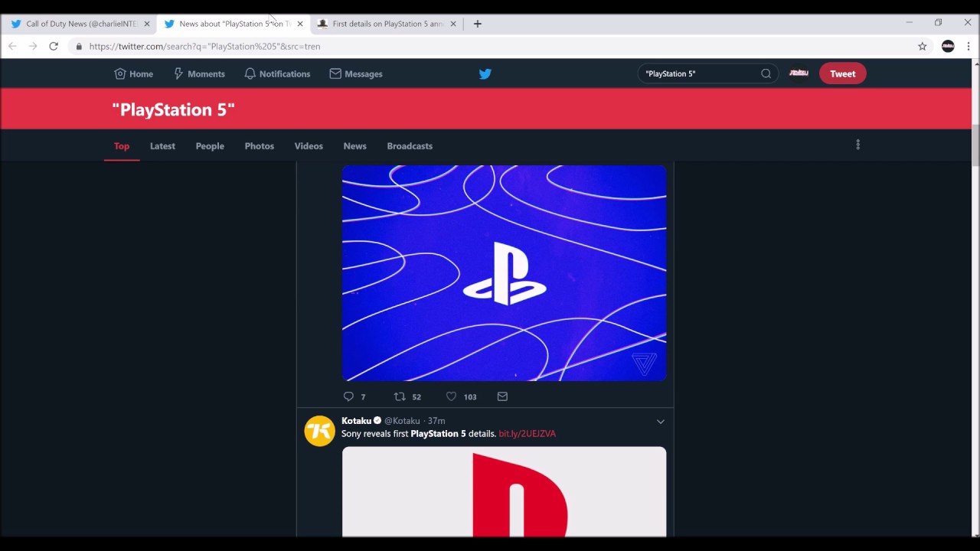The height and width of the screenshot is (551, 980).
Task: Close the Call of Duty News tab
Action: pos(146,24)
